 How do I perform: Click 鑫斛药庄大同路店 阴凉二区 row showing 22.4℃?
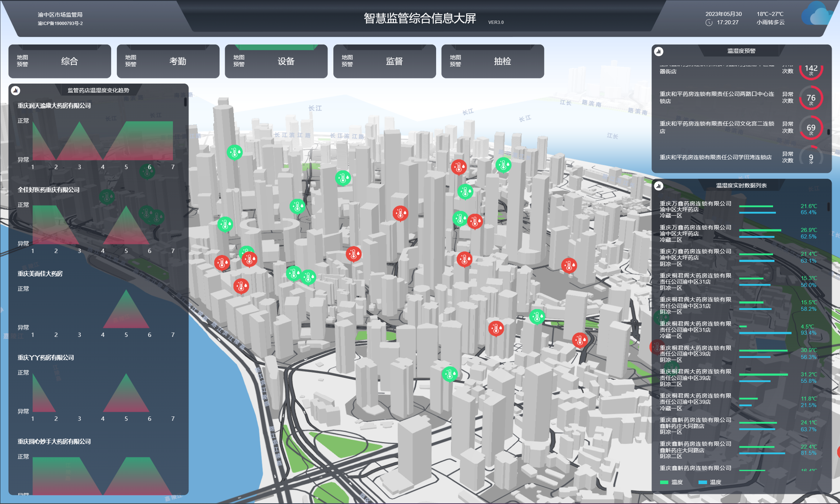point(738,450)
